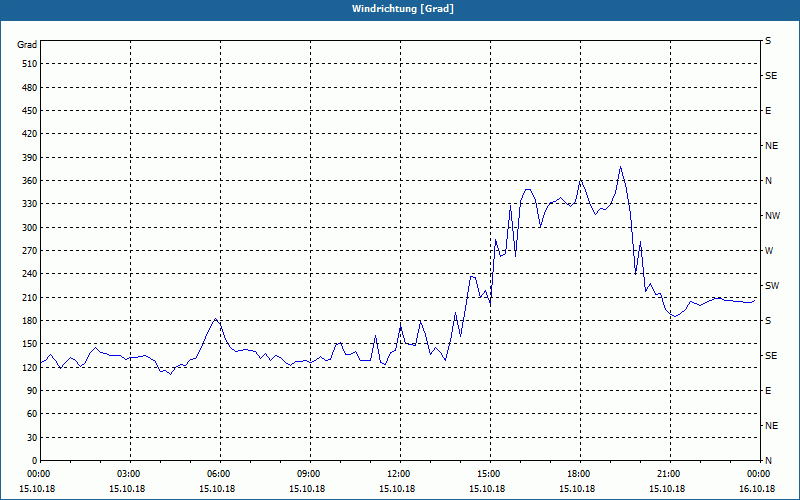800x500 pixels.
Task: Click the 360 tick label on the left axis
Action: [x=30, y=181]
